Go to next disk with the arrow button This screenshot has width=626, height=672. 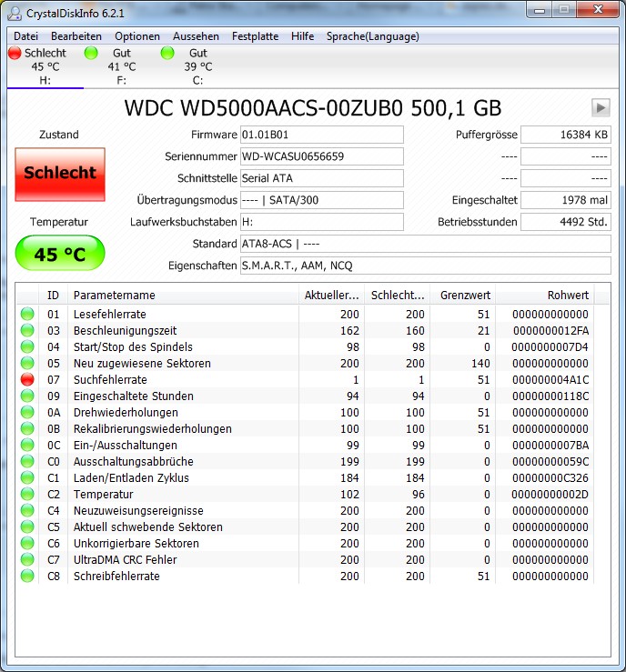click(601, 107)
